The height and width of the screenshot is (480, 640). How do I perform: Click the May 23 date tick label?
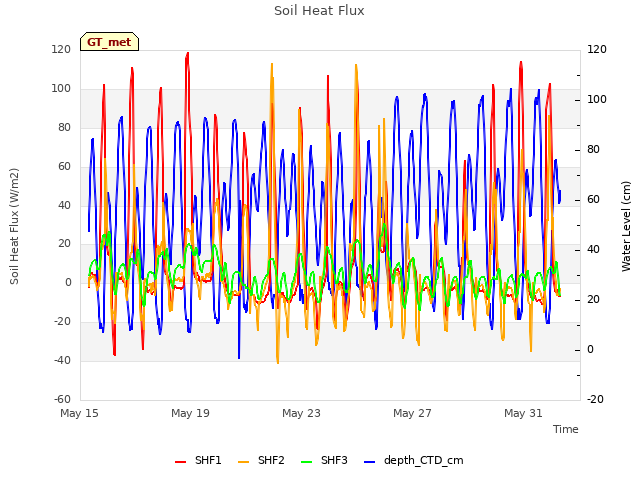coord(301,413)
